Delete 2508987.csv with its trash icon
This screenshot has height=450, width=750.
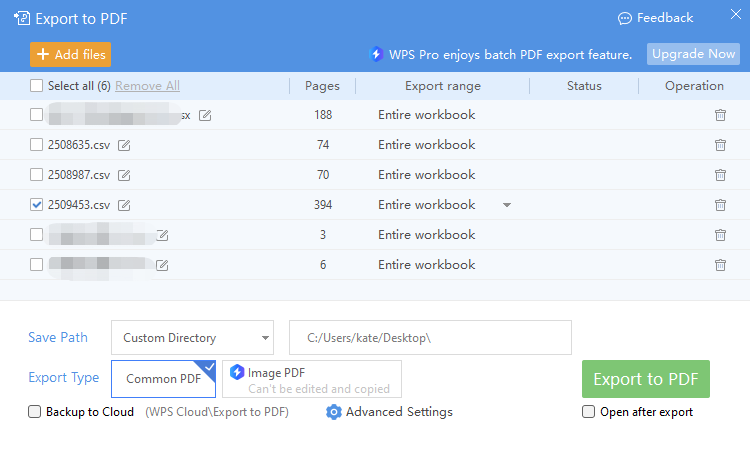click(x=720, y=175)
